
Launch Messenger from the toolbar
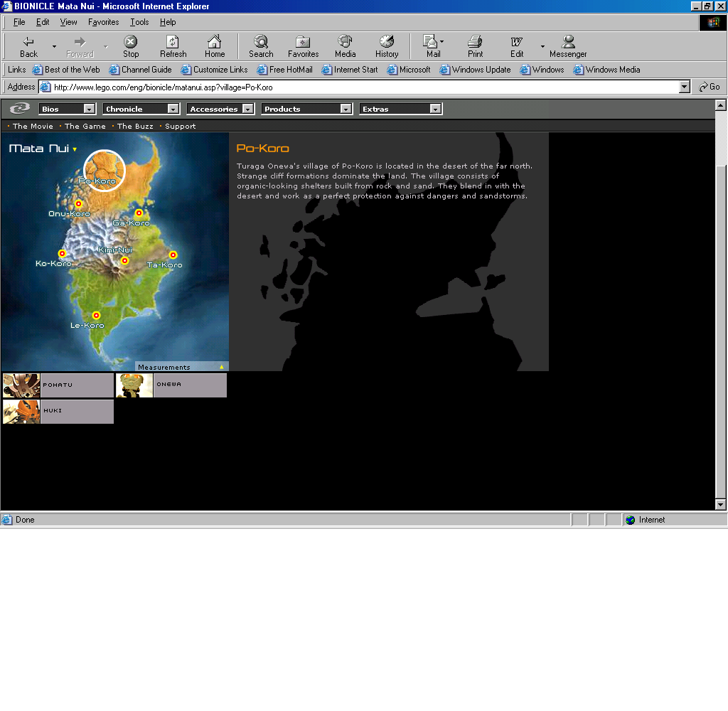point(568,46)
